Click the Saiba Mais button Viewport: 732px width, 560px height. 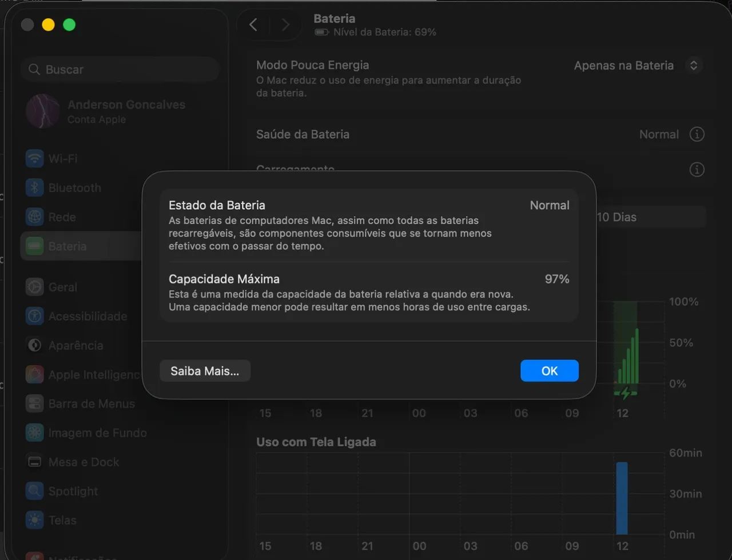205,371
